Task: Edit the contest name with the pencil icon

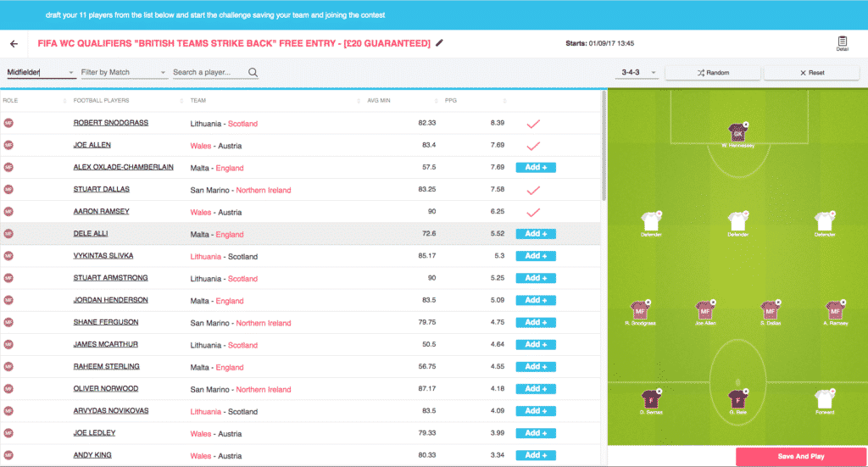Action: point(439,42)
